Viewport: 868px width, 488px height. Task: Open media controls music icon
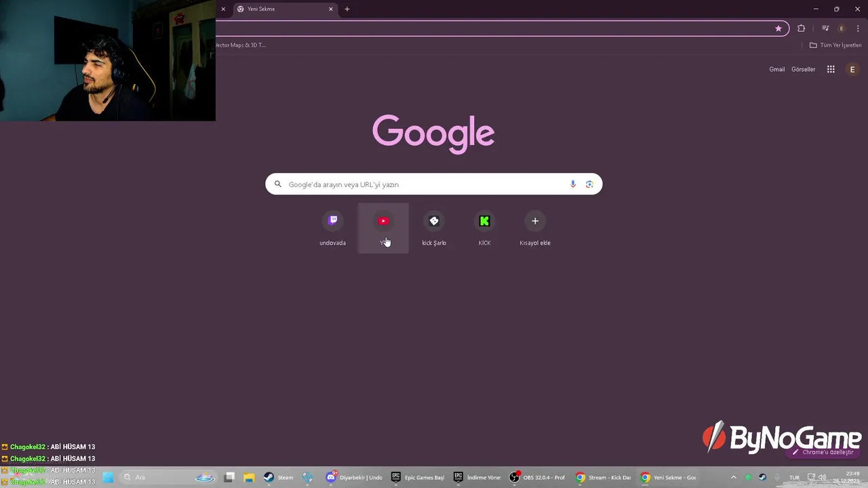click(x=825, y=28)
